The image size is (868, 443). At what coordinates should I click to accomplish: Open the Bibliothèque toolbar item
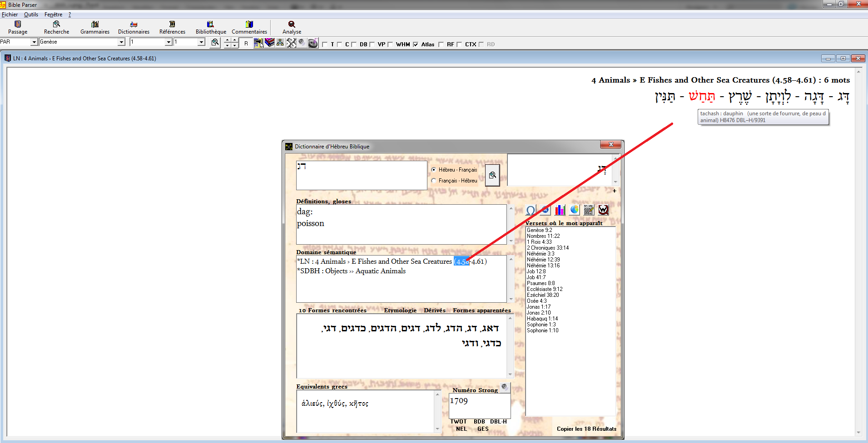(211, 27)
